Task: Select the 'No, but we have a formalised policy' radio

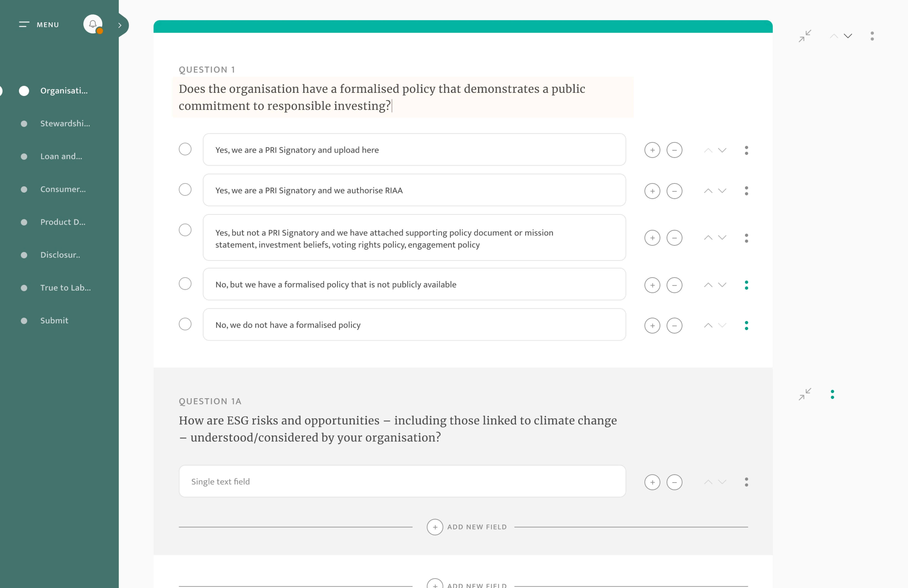Action: 185,284
